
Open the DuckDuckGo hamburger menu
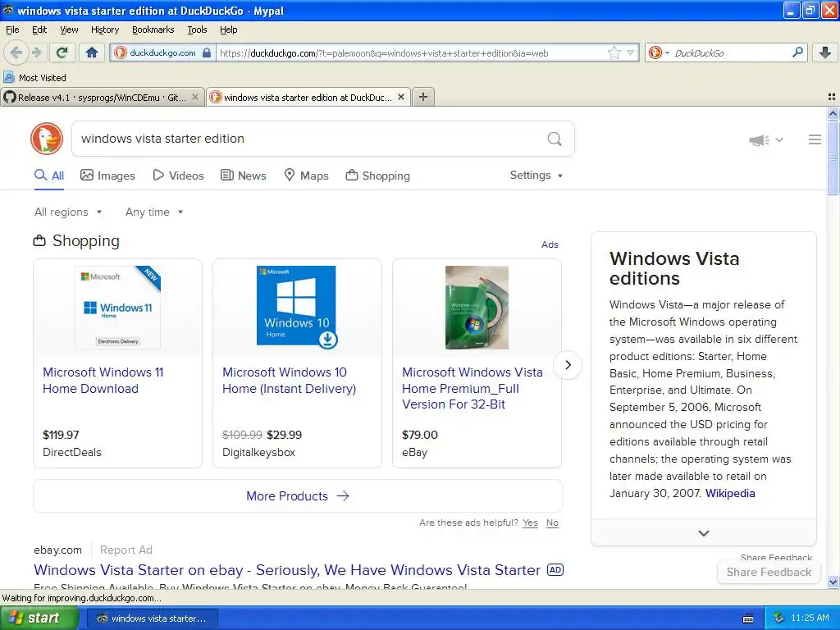[x=815, y=139]
